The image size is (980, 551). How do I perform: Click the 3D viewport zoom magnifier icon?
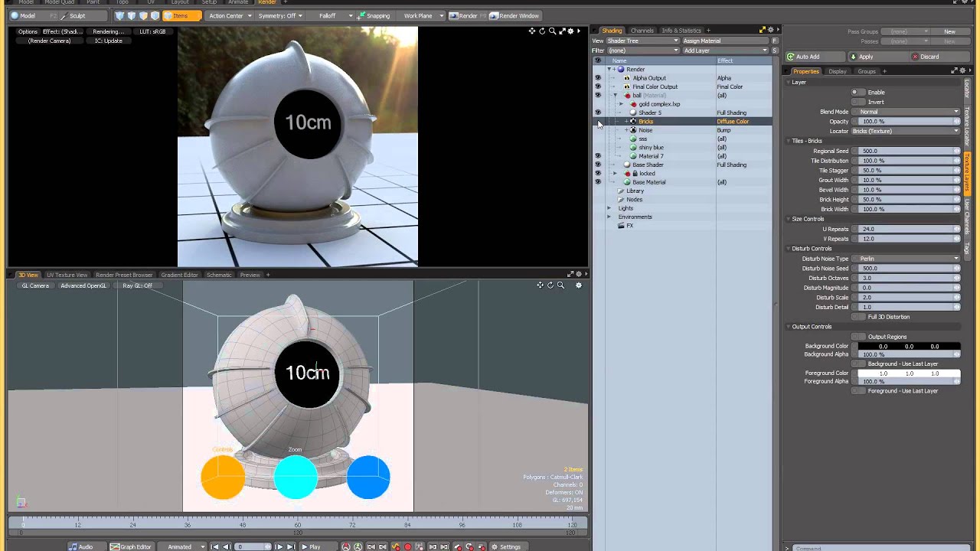(x=560, y=285)
